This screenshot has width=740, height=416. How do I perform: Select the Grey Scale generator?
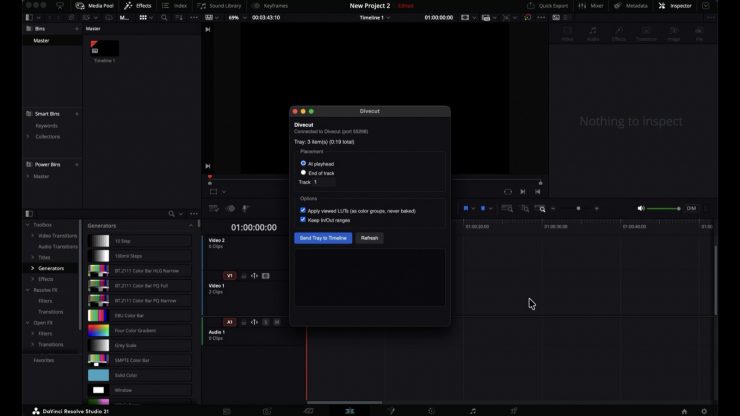click(140, 345)
